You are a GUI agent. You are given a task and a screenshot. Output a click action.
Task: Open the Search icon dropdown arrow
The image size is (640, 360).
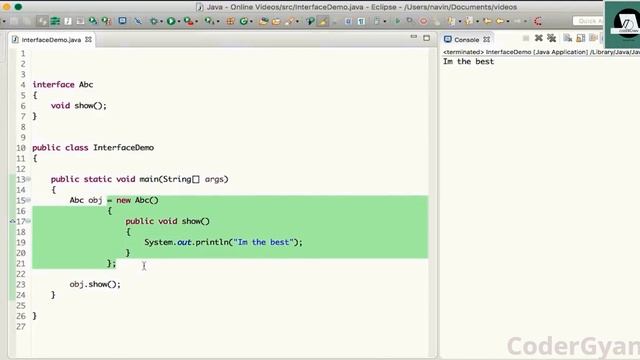pyautogui.click(x=297, y=21)
